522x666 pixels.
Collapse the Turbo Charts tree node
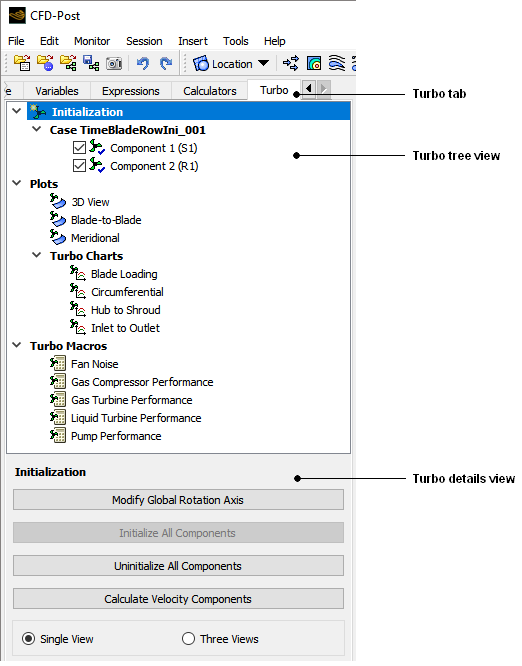37,257
